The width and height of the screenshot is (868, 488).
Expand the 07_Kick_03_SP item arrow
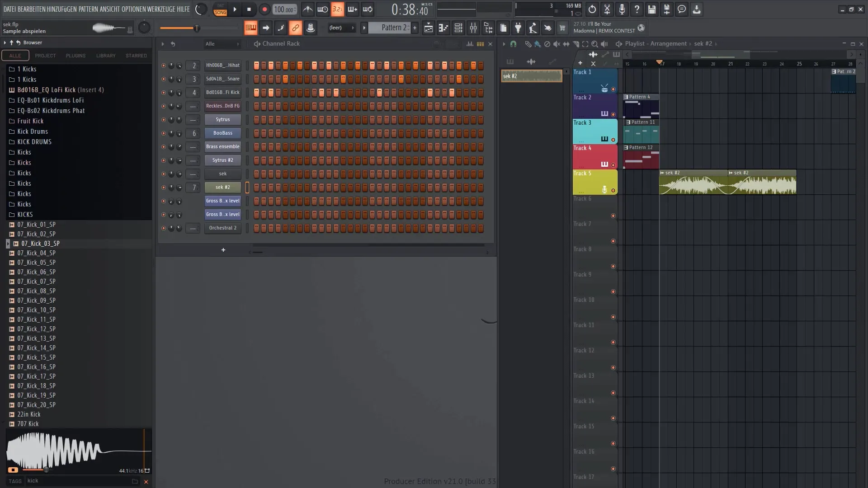coord(8,244)
